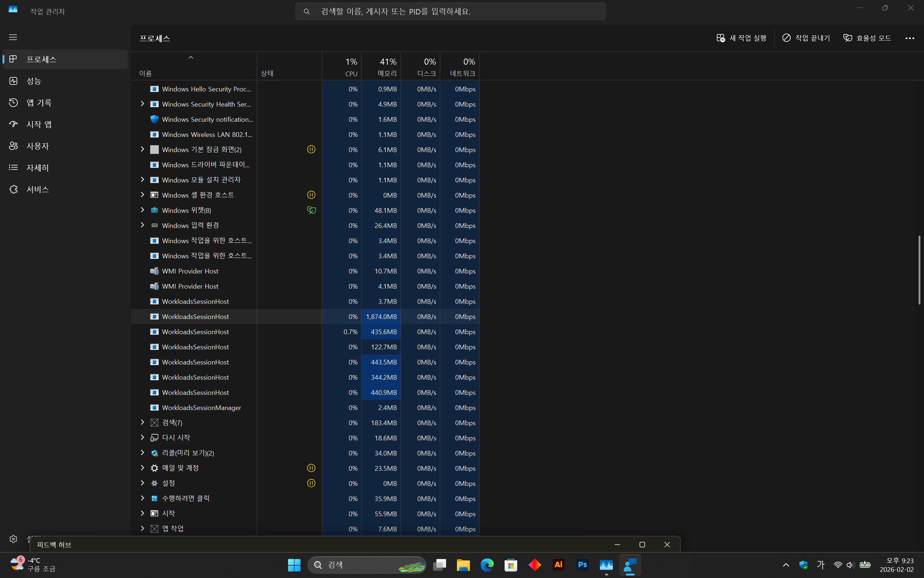This screenshot has width=924, height=578.
Task: Switch to the 프로세스 tab
Action: (65, 59)
